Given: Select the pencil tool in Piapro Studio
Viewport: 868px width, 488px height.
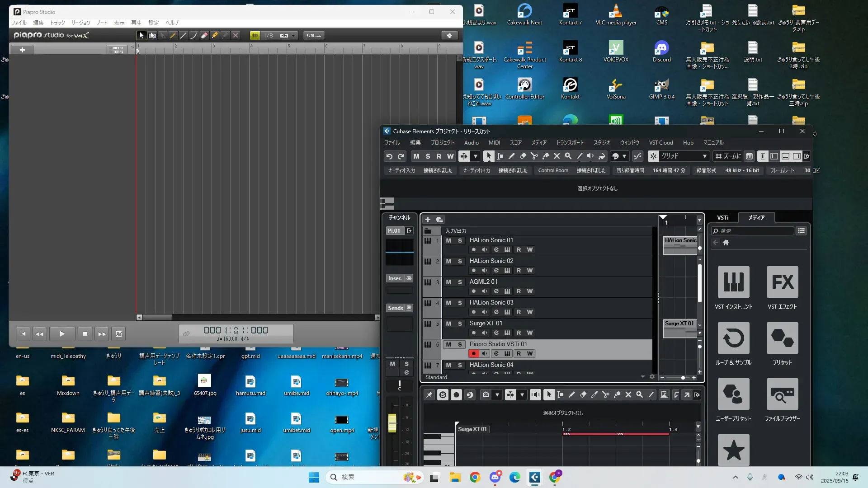Looking at the screenshot, I should (x=173, y=35).
